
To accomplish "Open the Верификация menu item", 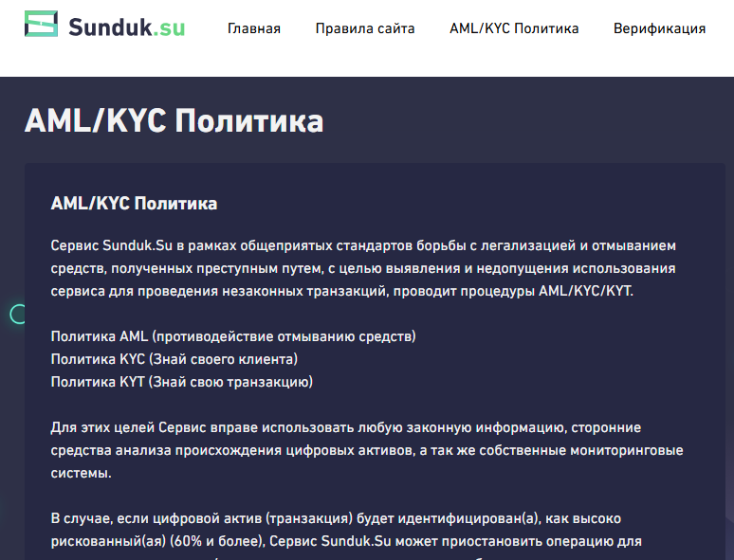I will [660, 28].
